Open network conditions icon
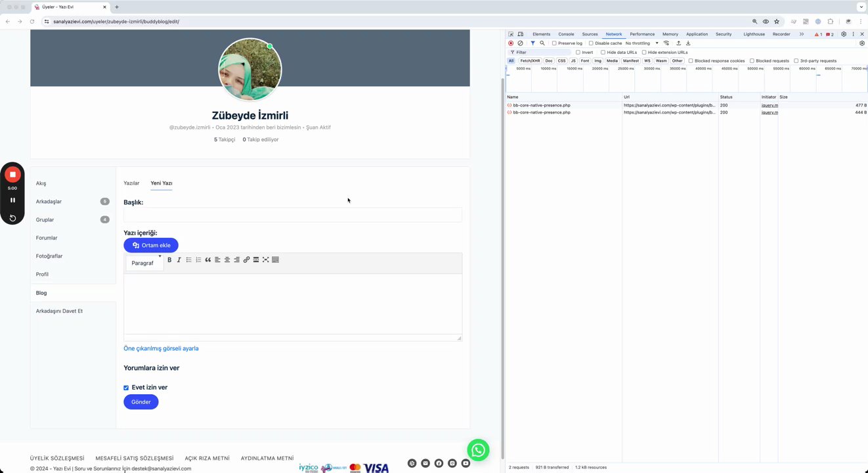The width and height of the screenshot is (868, 473). [x=666, y=43]
